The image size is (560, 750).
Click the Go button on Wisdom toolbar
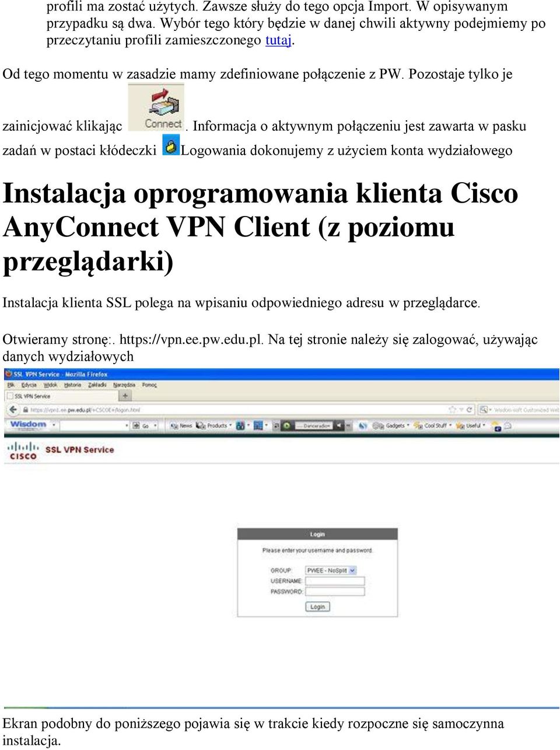point(141,426)
